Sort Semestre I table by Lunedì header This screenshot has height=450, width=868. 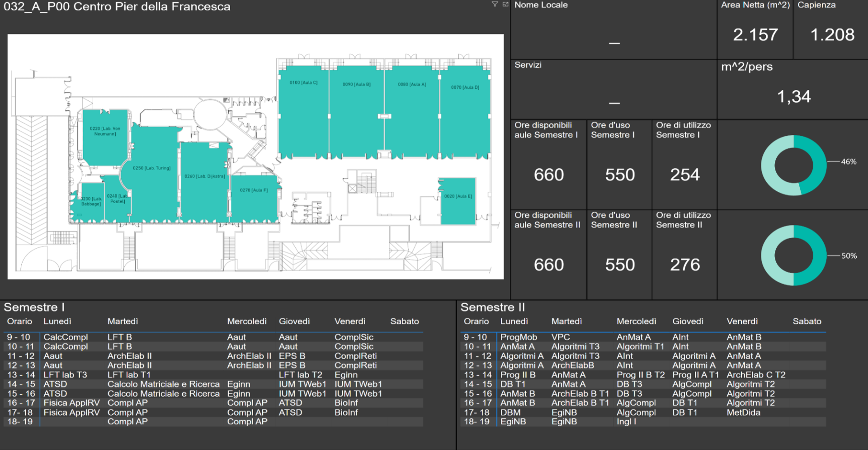pyautogui.click(x=57, y=322)
